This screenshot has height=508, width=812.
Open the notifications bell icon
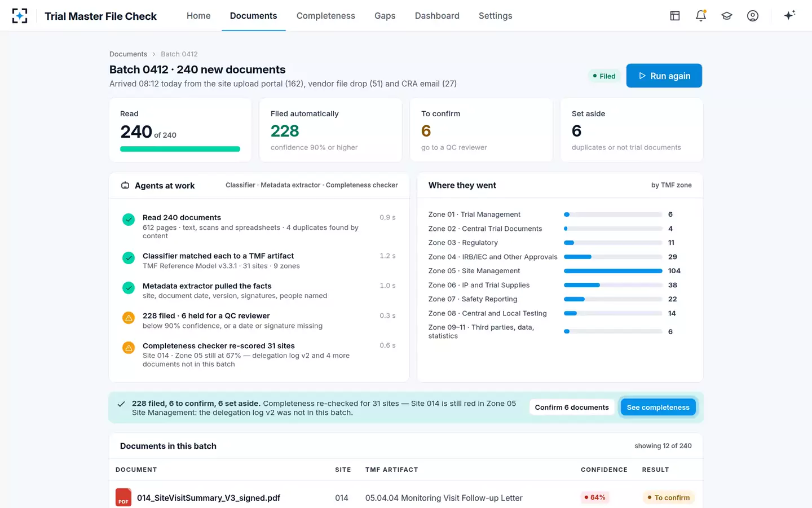pos(701,16)
